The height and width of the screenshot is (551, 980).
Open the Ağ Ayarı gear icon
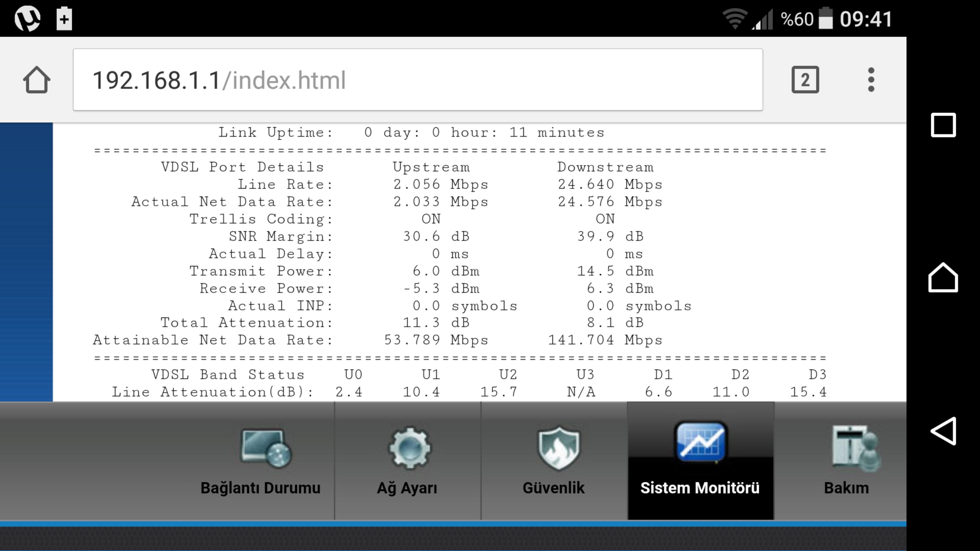pyautogui.click(x=409, y=448)
